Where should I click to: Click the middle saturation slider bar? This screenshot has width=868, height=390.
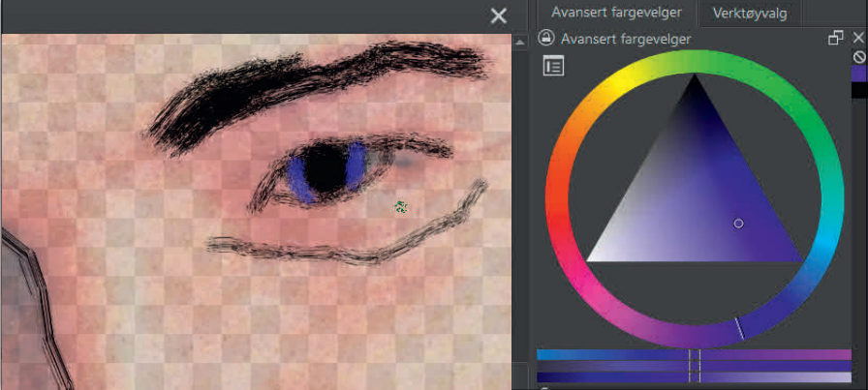[694, 366]
